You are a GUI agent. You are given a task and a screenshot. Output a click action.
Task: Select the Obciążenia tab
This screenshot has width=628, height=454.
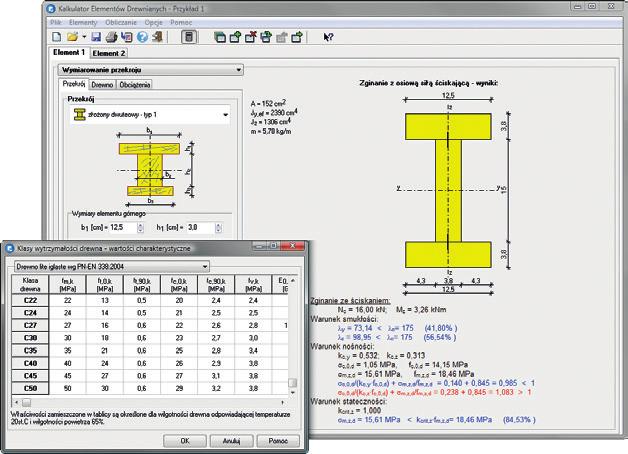[135, 84]
